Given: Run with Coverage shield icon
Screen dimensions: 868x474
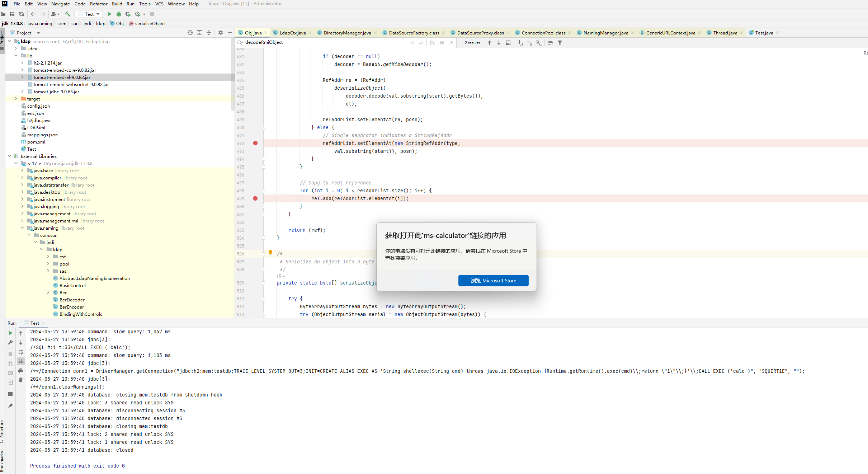Looking at the screenshot, I should (x=128, y=14).
